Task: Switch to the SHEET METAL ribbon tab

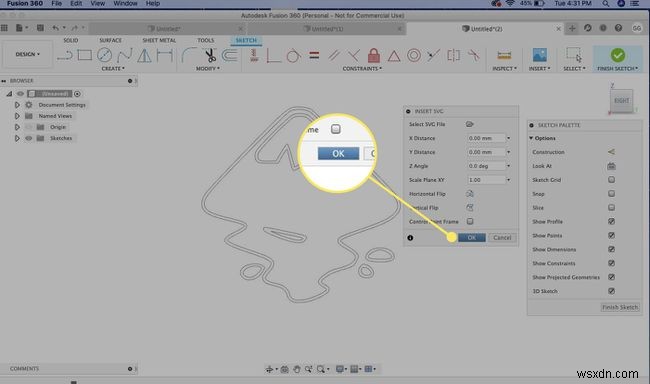Action: [x=159, y=40]
